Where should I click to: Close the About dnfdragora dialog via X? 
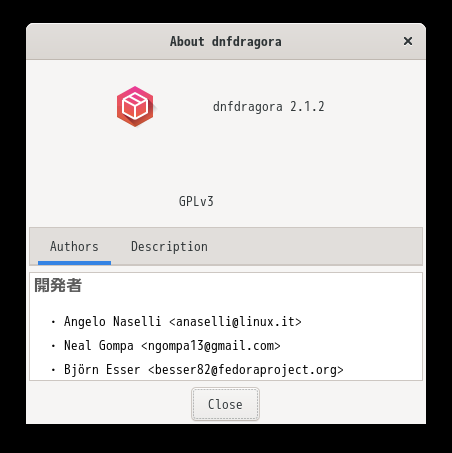coord(408,41)
